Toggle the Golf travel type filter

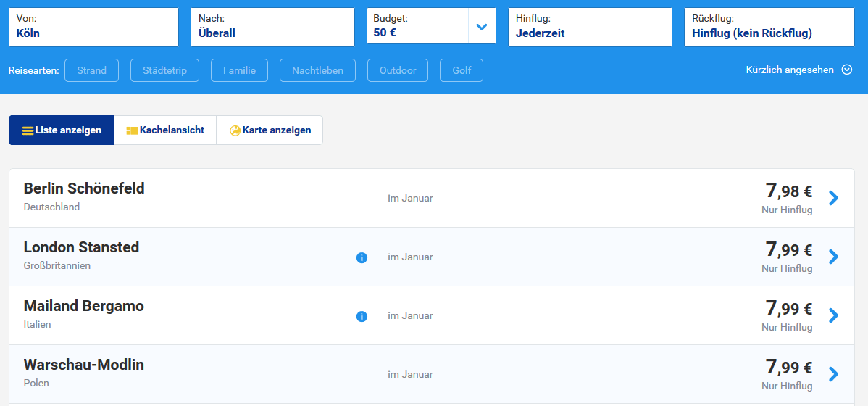(x=462, y=70)
